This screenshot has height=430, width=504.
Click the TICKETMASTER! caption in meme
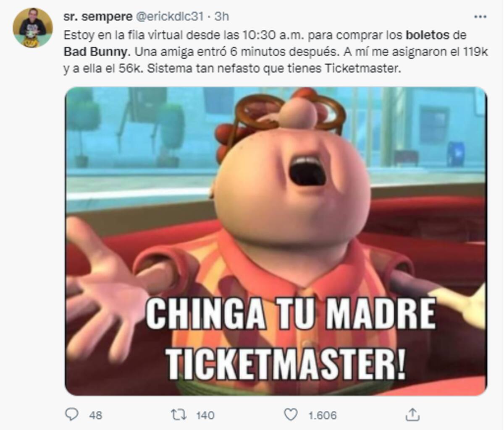[286, 363]
